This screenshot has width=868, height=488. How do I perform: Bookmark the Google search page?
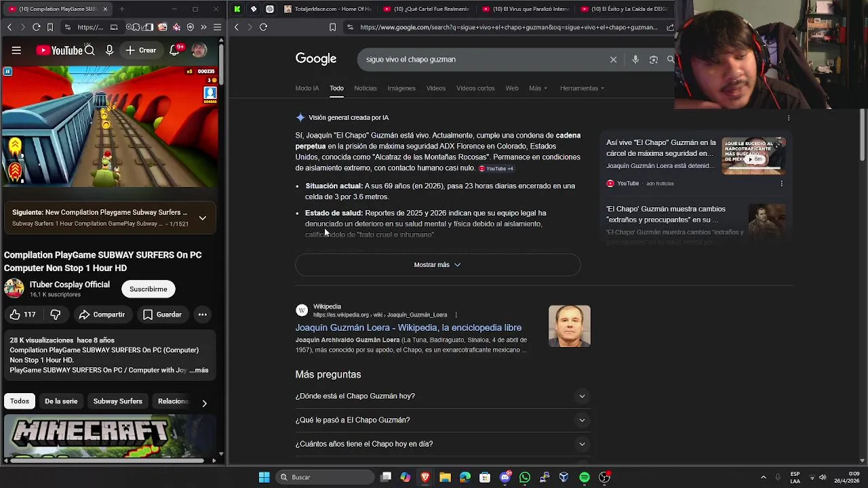tap(332, 27)
